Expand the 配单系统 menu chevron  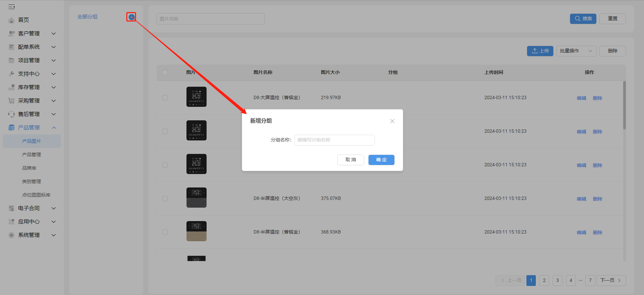53,47
